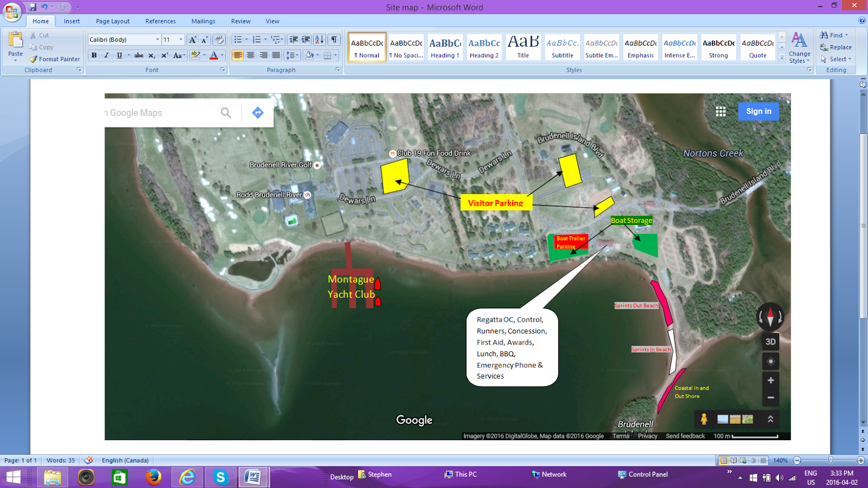Click the Sort icon in Paragraph group

(x=319, y=39)
